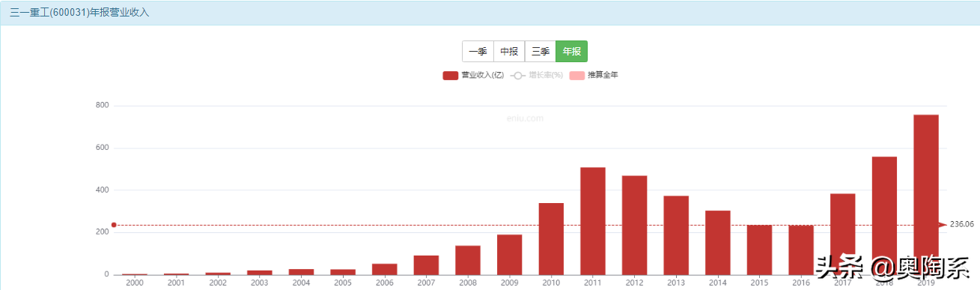
Task: Click the 2000 x-axis label
Action: (135, 283)
